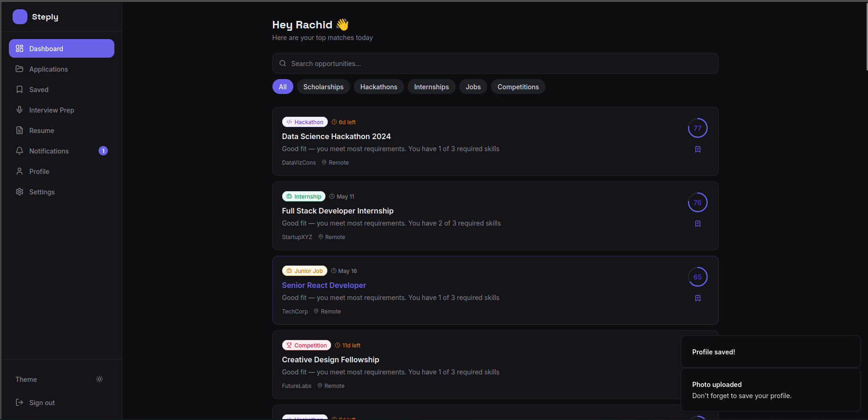The height and width of the screenshot is (420, 868).
Task: Click Remote location on DataVizCons card
Action: (x=335, y=162)
